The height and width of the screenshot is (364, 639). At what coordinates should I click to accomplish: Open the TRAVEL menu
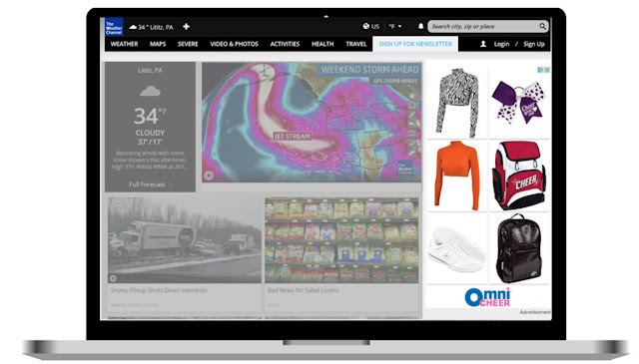point(356,44)
